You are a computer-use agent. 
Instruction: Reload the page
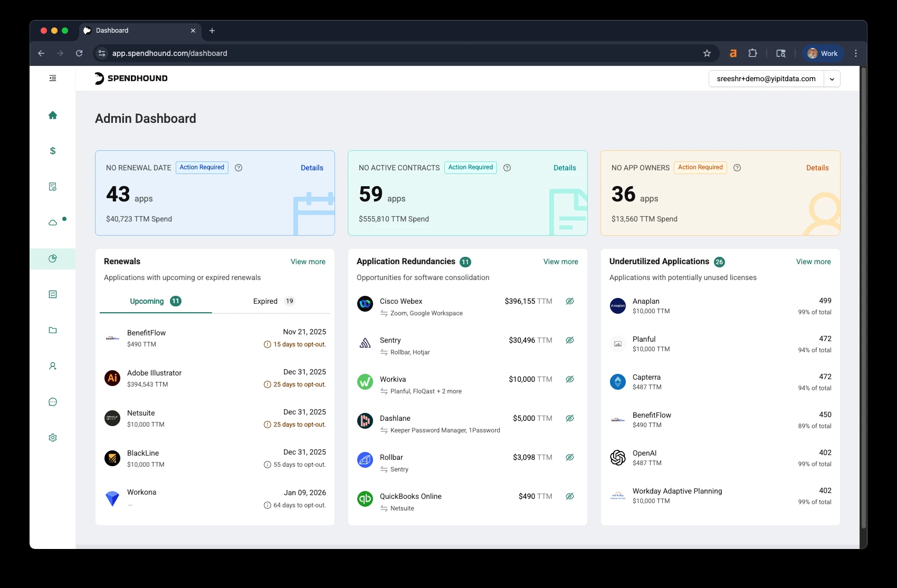(x=79, y=53)
